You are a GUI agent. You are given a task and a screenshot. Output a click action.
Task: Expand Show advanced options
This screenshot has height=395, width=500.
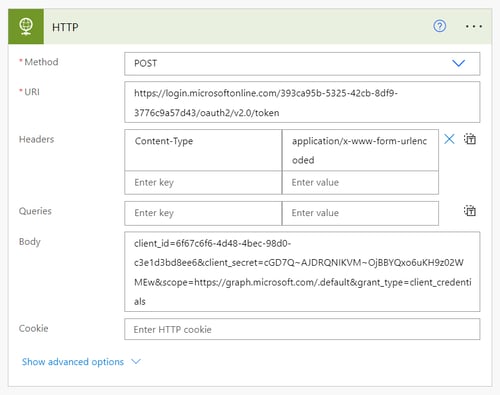pos(73,362)
